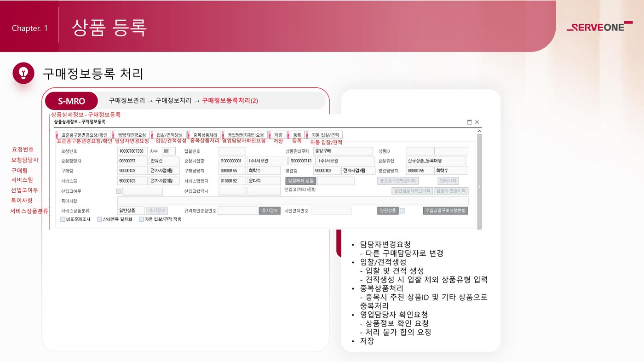The width and height of the screenshot is (644, 362).
Task: Select the 중복상품처리 toolbar button
Action: pos(205,135)
